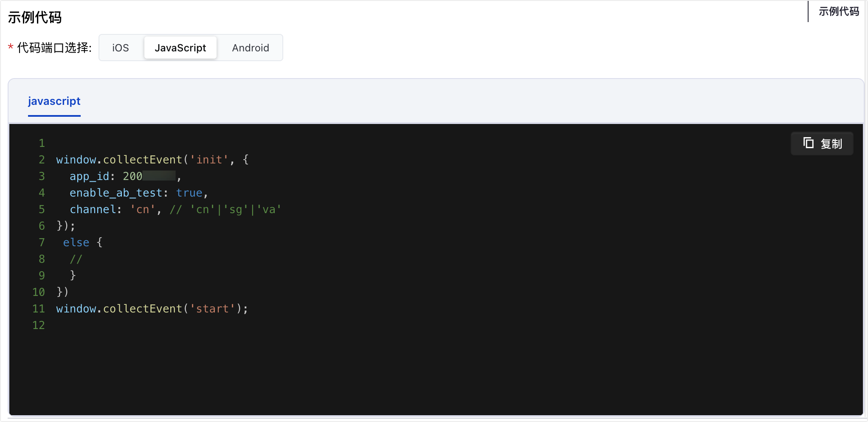Click the '//' comment on line 8
The image size is (868, 422).
[x=76, y=259]
